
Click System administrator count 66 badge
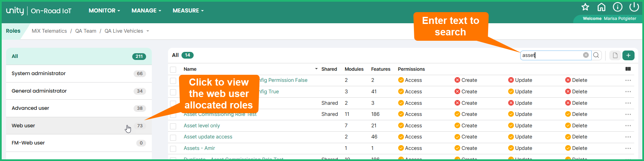140,73
